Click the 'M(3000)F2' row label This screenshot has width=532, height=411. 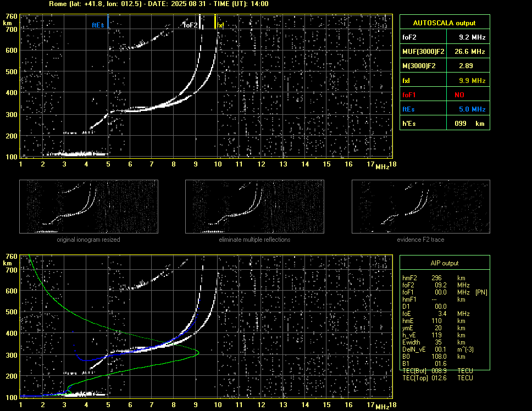pos(419,66)
